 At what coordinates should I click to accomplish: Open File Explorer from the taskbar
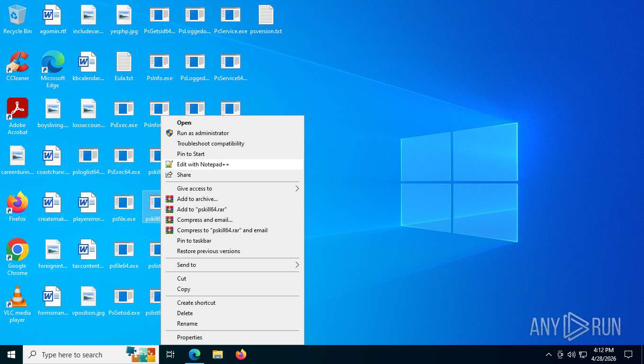pos(217,355)
